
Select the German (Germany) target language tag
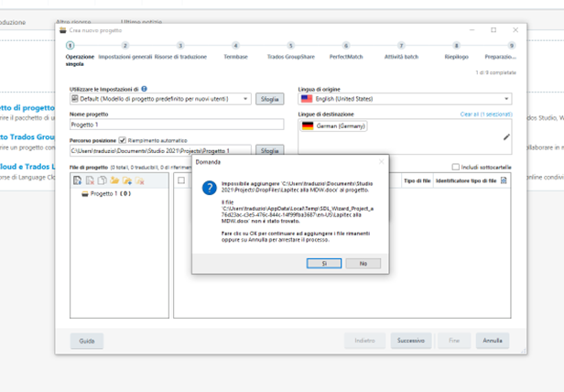coord(333,126)
